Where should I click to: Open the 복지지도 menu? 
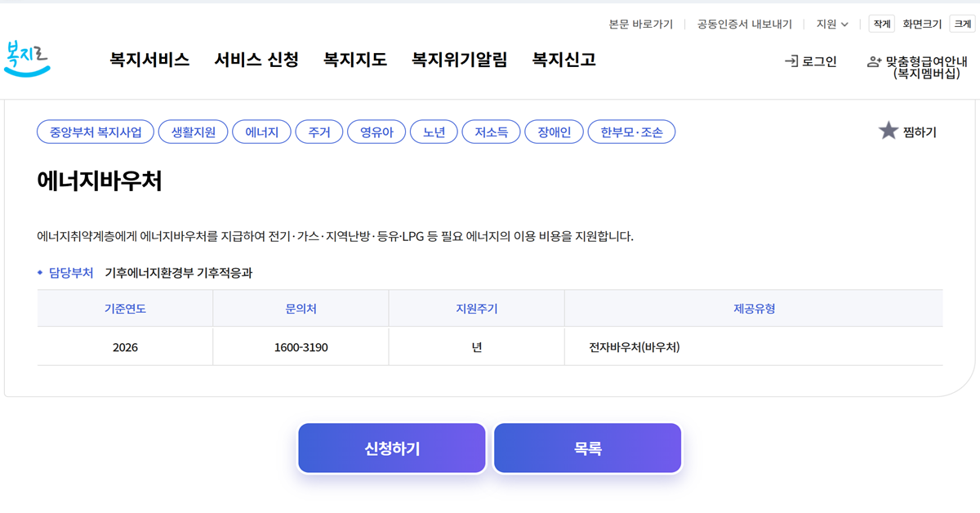pos(355,60)
